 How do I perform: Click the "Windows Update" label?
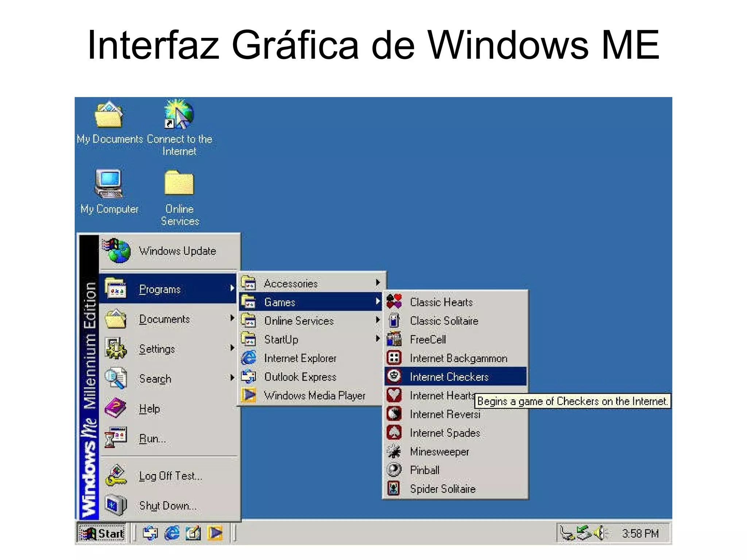(x=177, y=251)
